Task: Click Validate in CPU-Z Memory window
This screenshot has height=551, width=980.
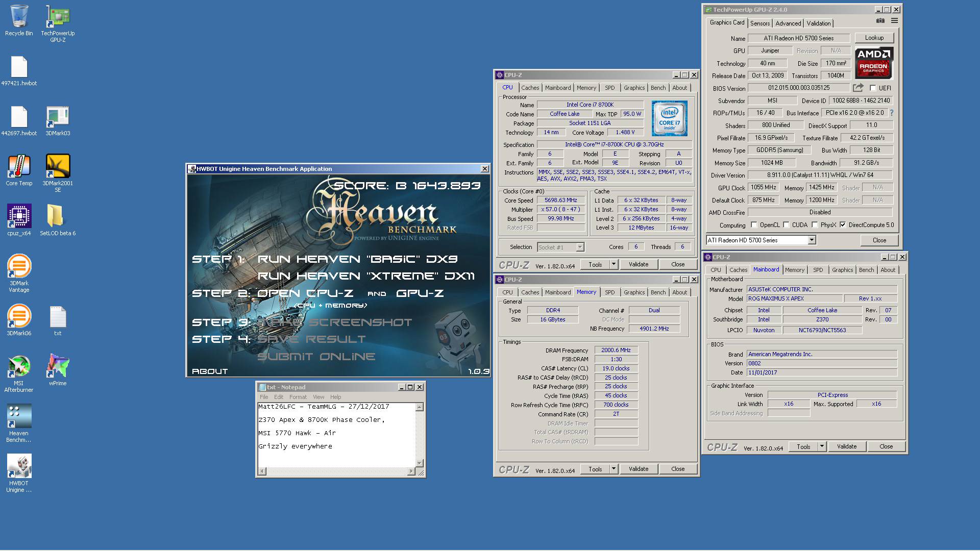Action: coord(638,469)
